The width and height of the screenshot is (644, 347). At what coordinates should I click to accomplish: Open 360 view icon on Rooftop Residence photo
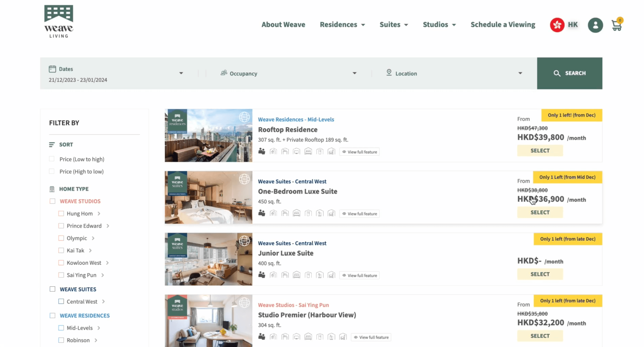coord(244,117)
